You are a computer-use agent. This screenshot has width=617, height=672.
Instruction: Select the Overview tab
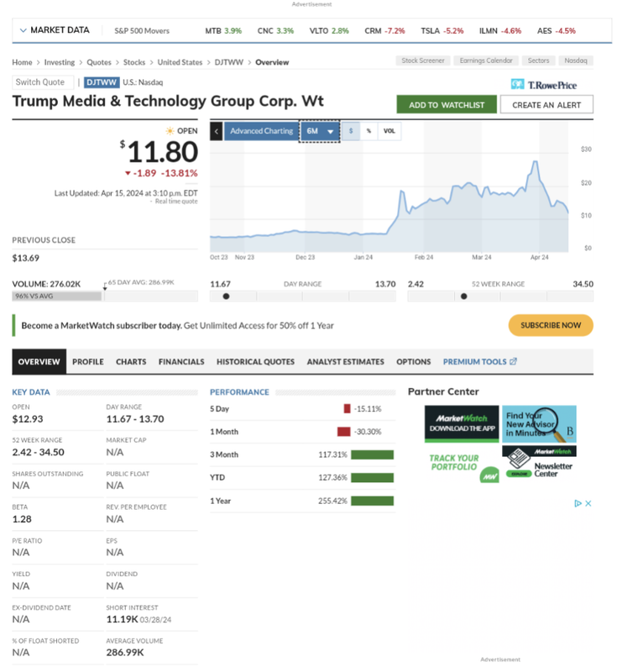pyautogui.click(x=39, y=362)
